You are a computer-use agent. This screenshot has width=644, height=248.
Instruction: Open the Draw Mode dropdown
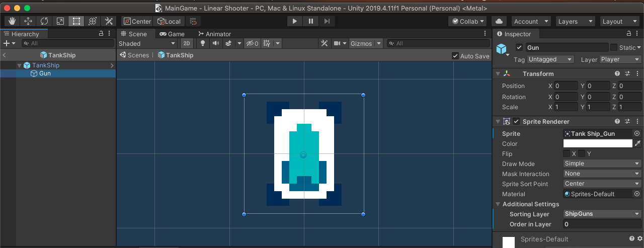(x=602, y=163)
